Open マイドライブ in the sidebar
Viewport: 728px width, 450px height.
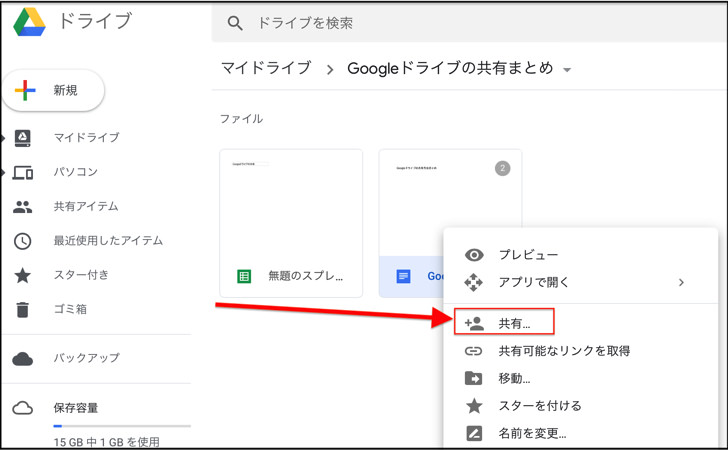coord(86,137)
